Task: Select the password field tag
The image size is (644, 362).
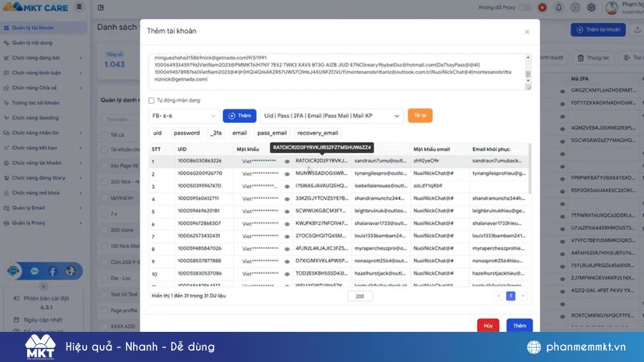Action: (187, 133)
